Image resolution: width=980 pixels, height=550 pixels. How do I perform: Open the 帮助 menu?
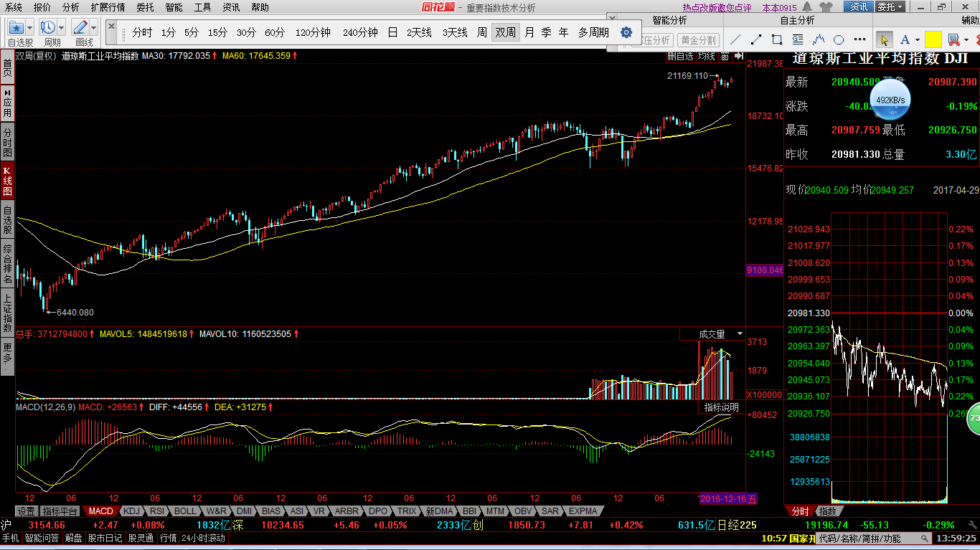(x=260, y=7)
